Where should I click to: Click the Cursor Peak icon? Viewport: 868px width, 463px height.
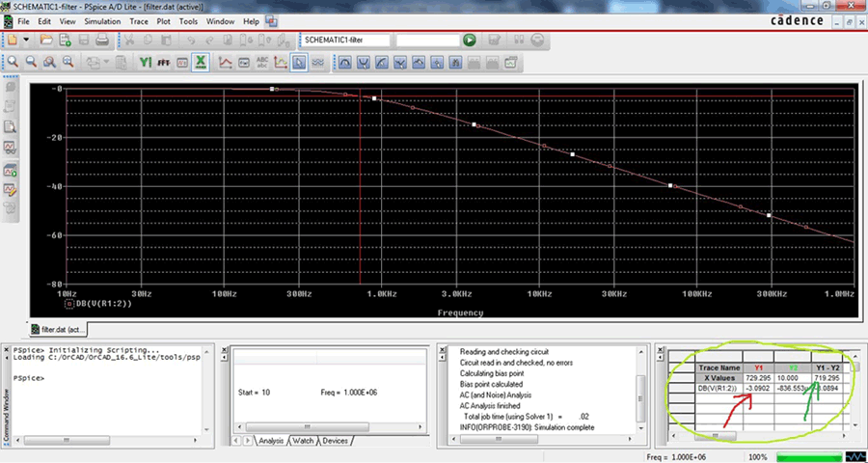tap(345, 63)
